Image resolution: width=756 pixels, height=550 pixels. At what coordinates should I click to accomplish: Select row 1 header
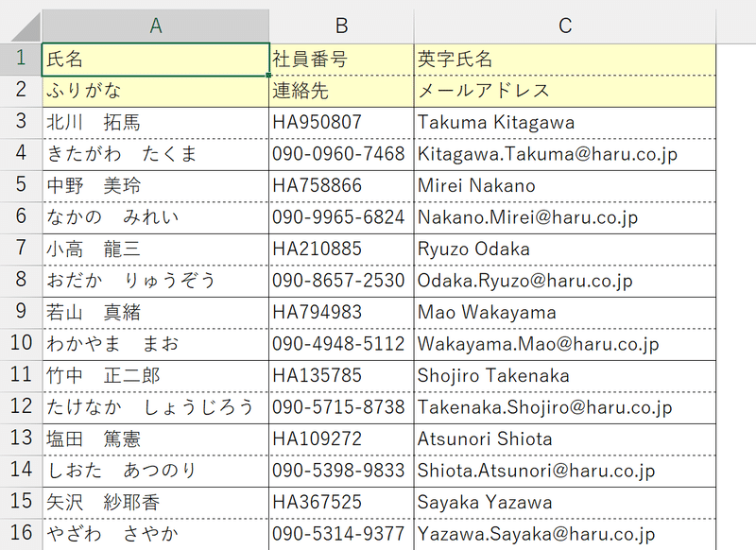coord(21,59)
